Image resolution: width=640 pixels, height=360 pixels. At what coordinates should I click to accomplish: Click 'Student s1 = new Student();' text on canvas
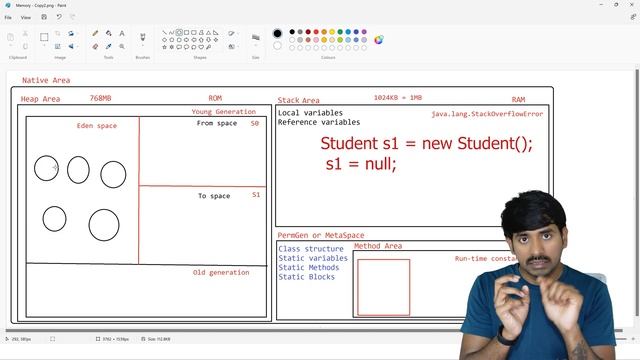pyautogui.click(x=427, y=143)
